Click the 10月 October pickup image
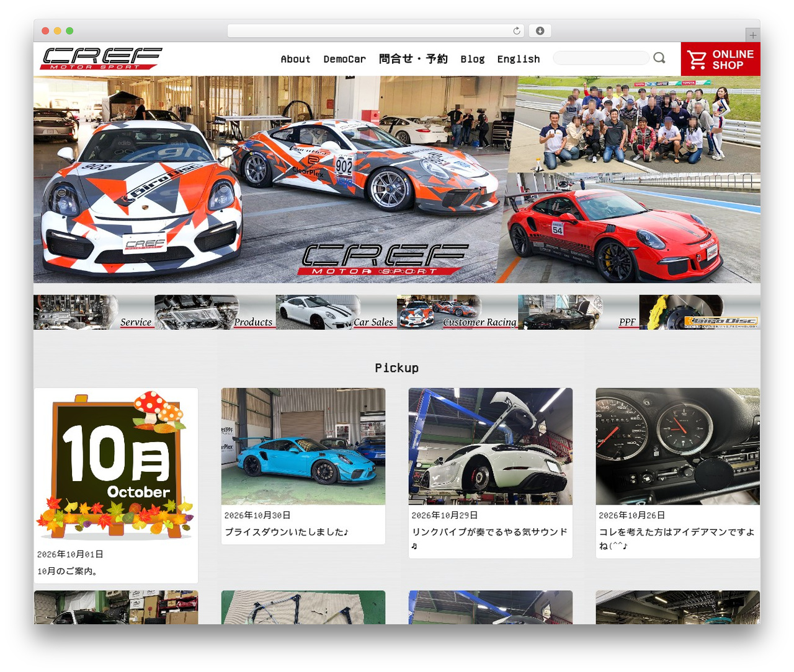This screenshot has width=794, height=672. (x=116, y=466)
